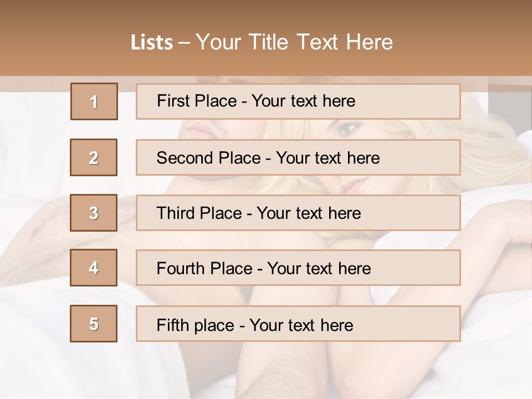The height and width of the screenshot is (399, 532).
Task: Select the number 2 box
Action: (94, 157)
